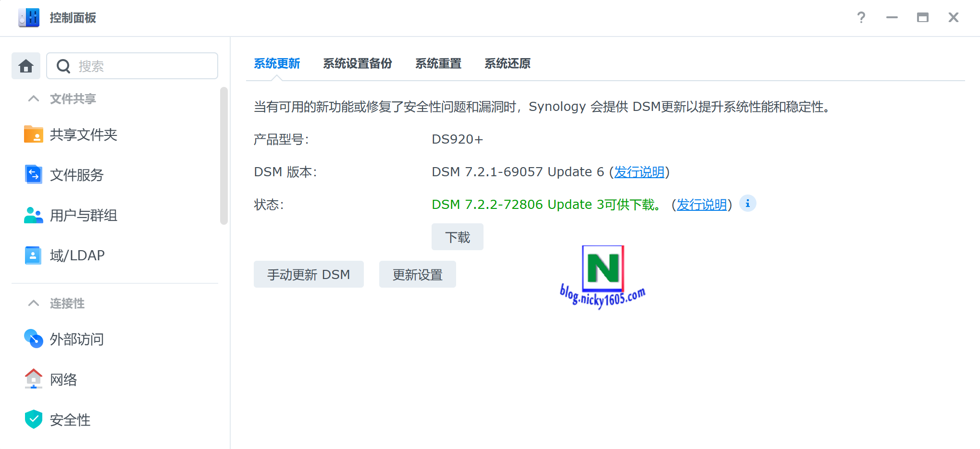Open the Domain/LDAP (域/LDAP) icon
The width and height of the screenshot is (980, 449).
pos(33,255)
